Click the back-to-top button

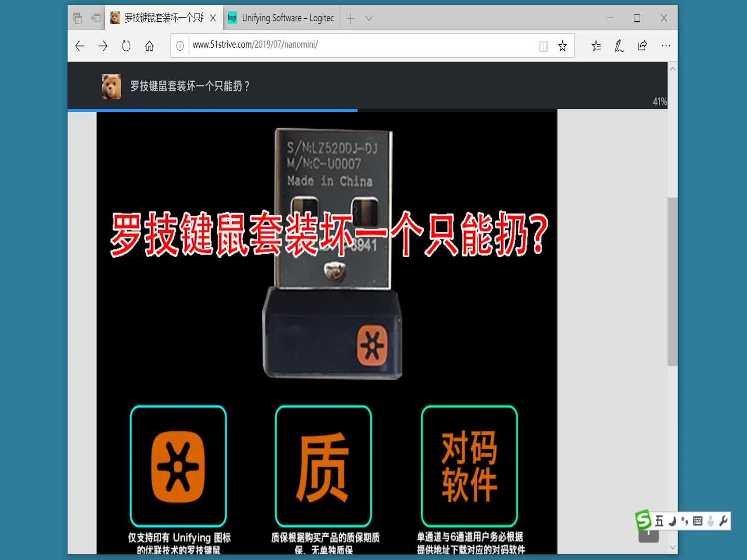point(648,536)
